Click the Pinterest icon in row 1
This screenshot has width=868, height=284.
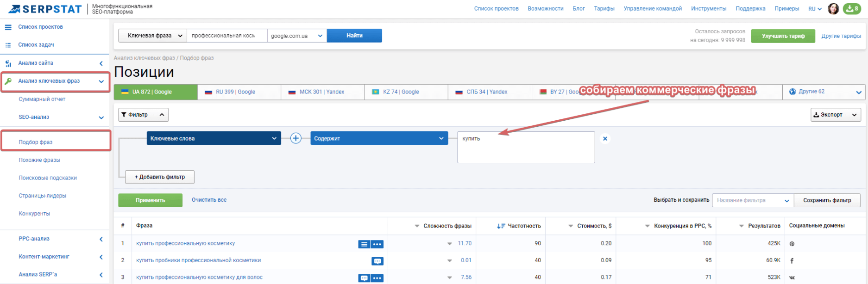[792, 244]
